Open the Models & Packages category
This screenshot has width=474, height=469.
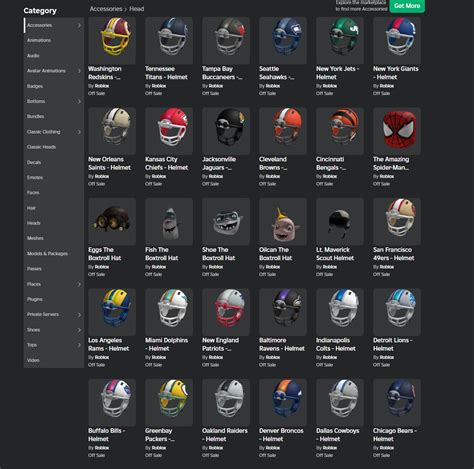pyautogui.click(x=47, y=254)
